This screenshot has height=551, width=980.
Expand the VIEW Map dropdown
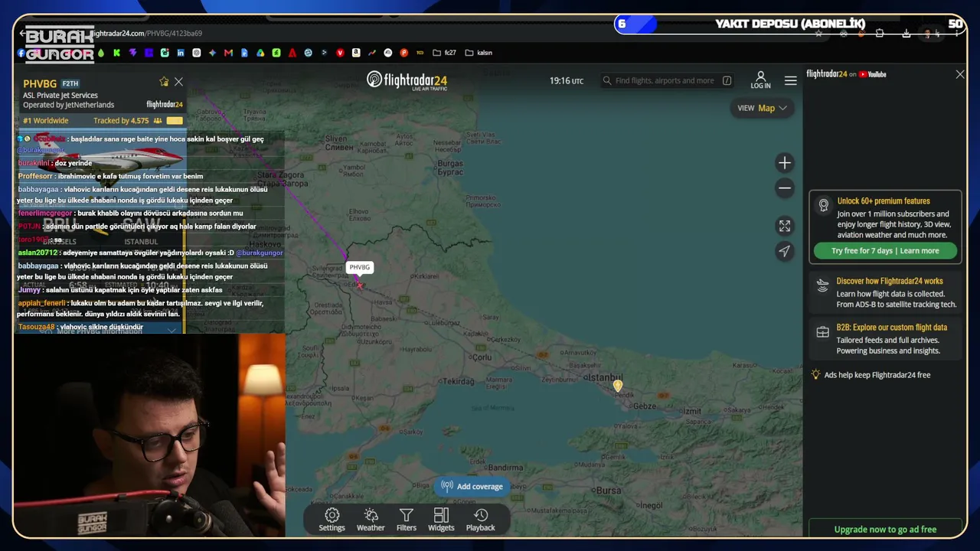pyautogui.click(x=763, y=108)
